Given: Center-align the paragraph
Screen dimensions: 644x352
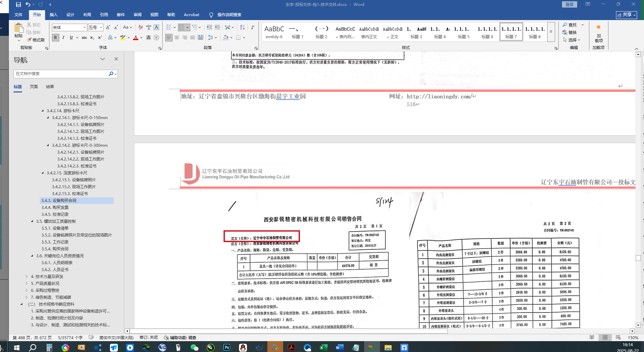Looking at the screenshot, I should [177, 38].
